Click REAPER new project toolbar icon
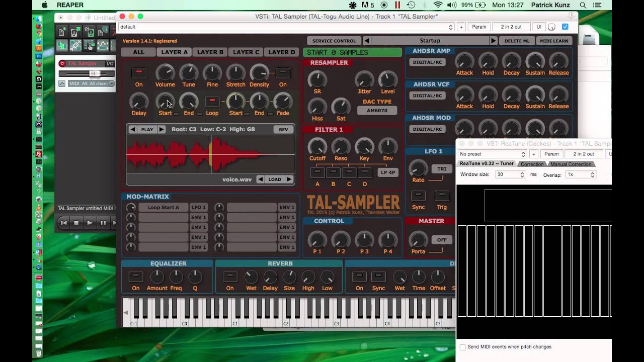Screen dimensions: 644x362 (62, 32)
